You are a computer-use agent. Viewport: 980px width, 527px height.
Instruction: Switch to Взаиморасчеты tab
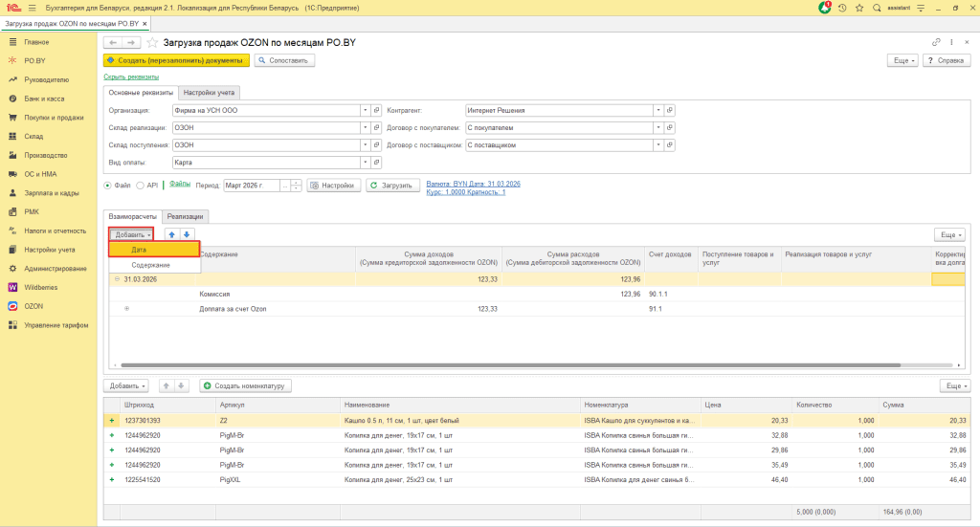click(132, 217)
